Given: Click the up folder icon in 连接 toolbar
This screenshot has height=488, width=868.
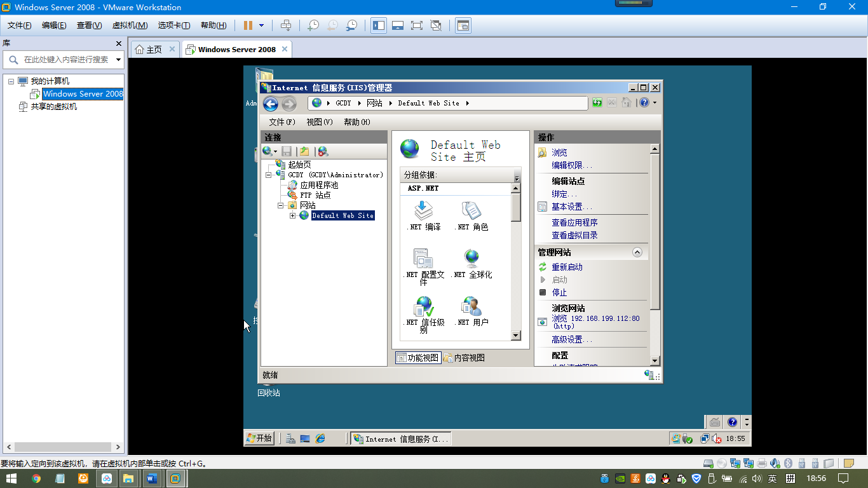Looking at the screenshot, I should 304,151.
